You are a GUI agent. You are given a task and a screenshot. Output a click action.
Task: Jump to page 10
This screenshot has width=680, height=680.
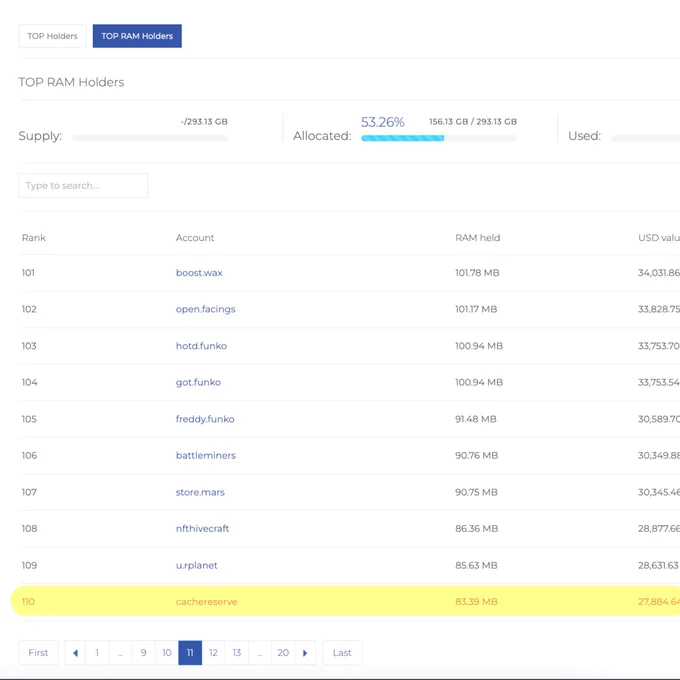click(167, 653)
